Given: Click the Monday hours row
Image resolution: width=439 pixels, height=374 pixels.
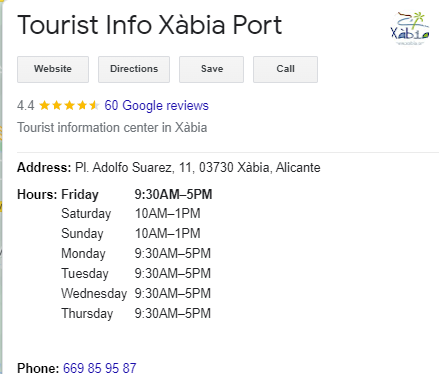Looking at the screenshot, I should pyautogui.click(x=136, y=254).
